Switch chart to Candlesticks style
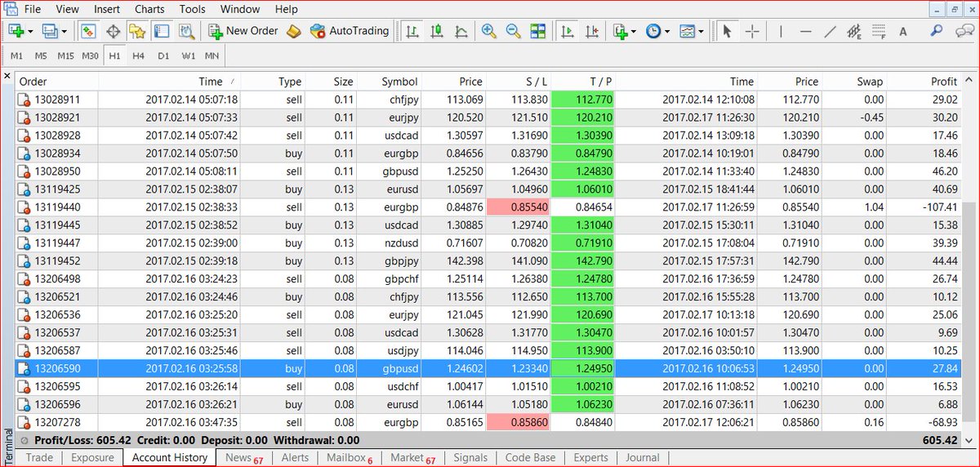The height and width of the screenshot is (467, 980). click(x=437, y=31)
